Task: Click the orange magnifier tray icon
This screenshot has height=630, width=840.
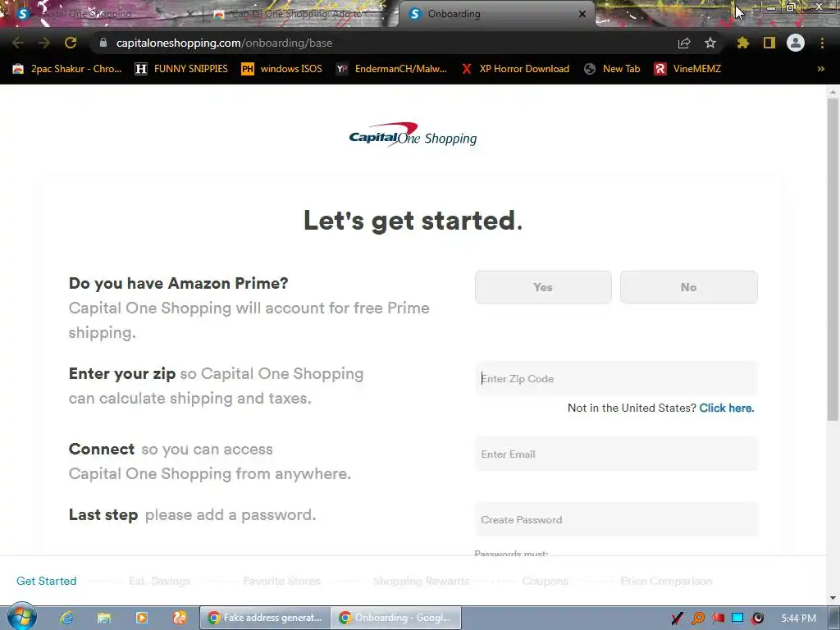Action: tap(697, 619)
